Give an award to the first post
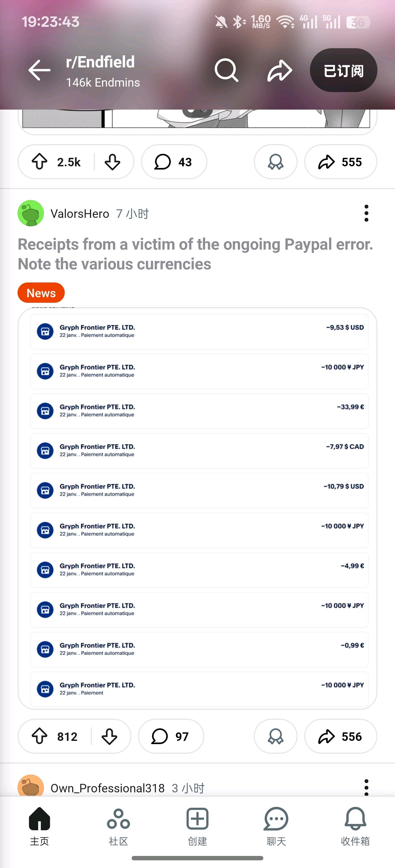Screen dimensions: 395x868 [x=275, y=162]
